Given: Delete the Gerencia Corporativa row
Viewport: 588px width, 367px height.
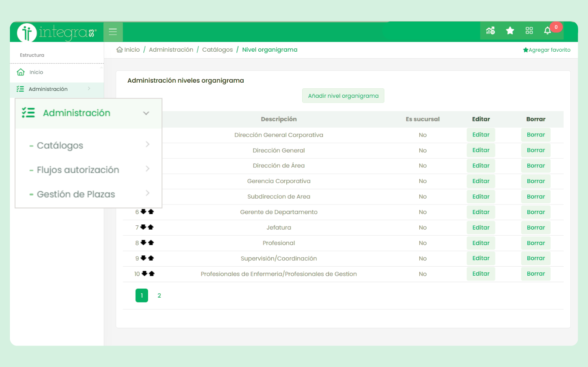Looking at the screenshot, I should [535, 181].
